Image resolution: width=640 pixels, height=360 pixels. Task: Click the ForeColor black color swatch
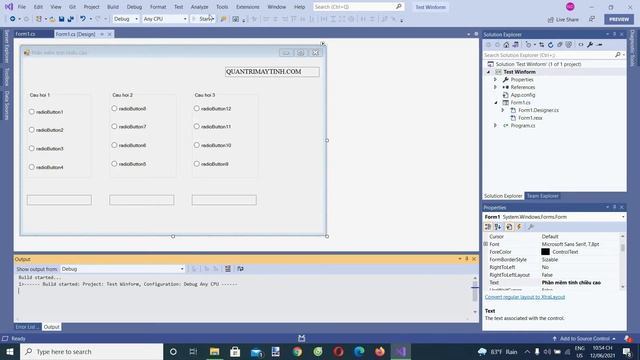(x=545, y=252)
